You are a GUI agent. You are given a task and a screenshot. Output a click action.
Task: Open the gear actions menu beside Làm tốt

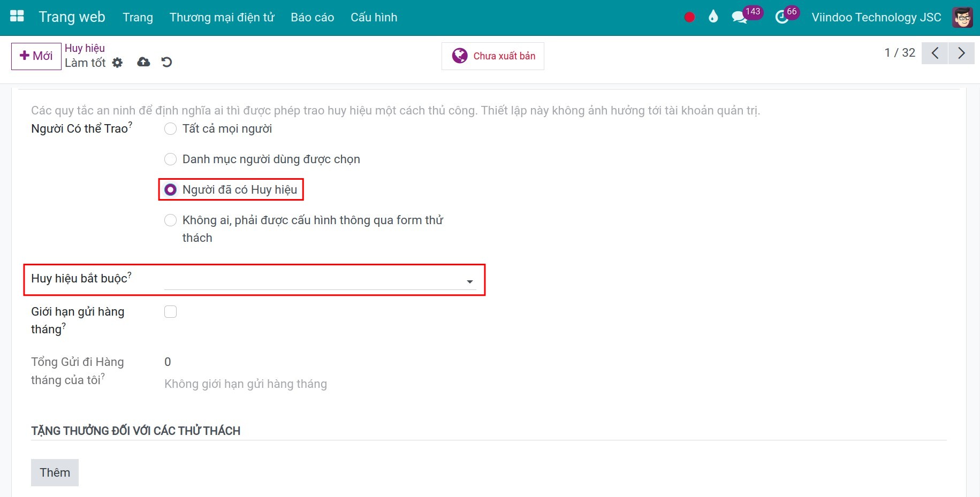tap(118, 63)
